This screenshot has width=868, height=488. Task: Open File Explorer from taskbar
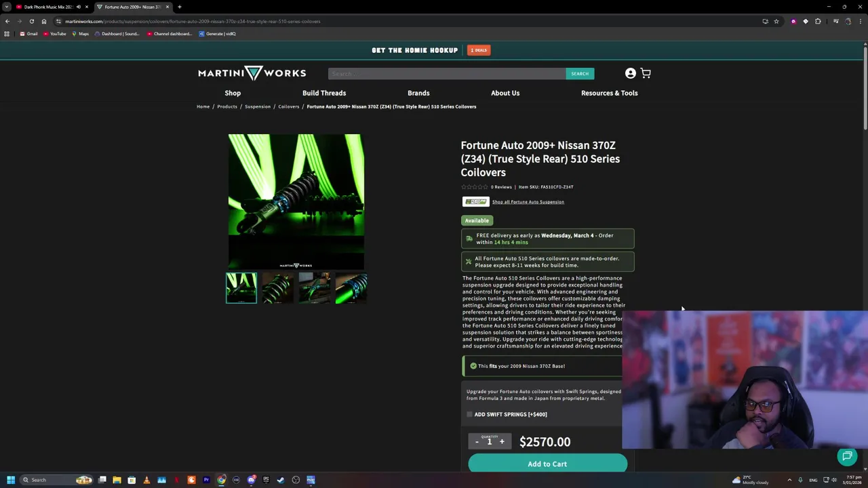pos(117,480)
